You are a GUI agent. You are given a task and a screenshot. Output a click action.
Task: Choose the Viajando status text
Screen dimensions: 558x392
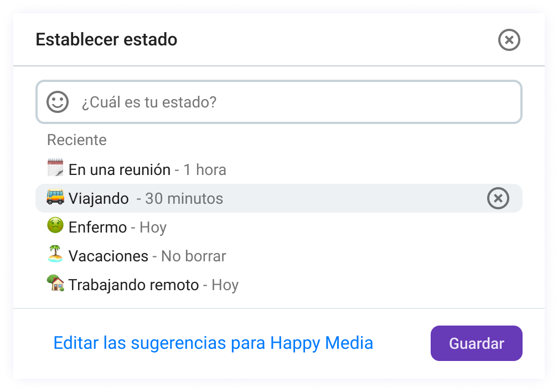[99, 198]
